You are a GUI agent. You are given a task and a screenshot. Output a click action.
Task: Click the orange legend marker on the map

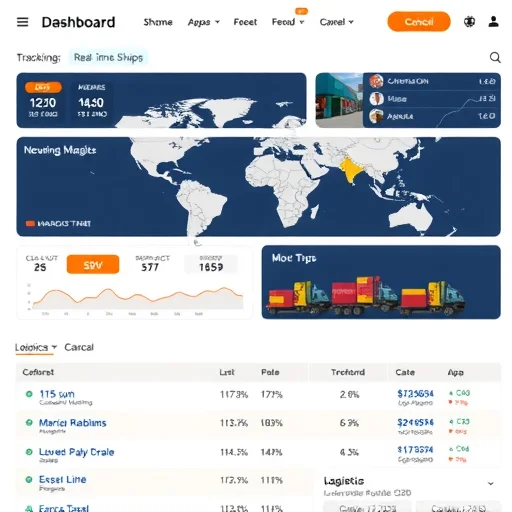(x=30, y=223)
